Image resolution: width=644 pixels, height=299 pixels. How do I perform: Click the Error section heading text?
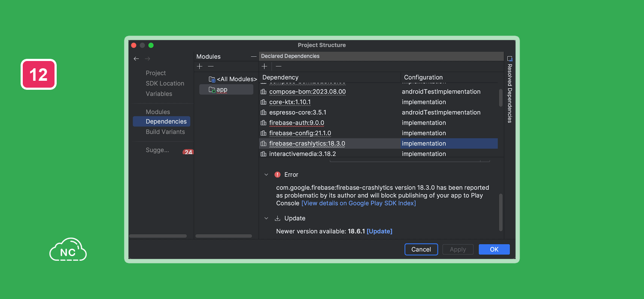(291, 174)
